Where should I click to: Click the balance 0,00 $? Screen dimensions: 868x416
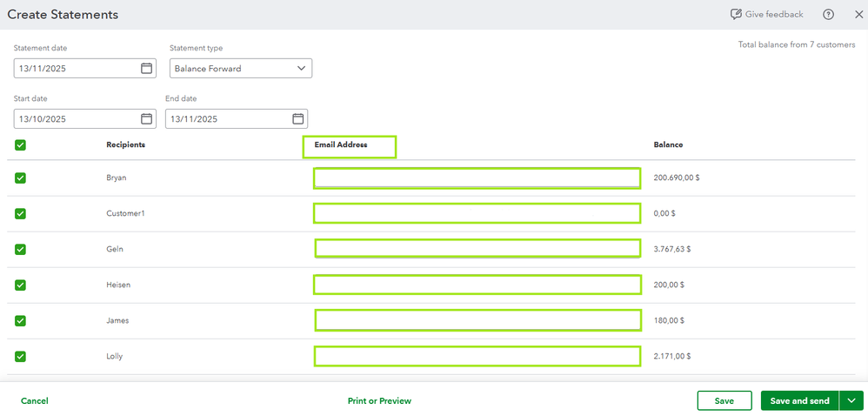pos(664,213)
